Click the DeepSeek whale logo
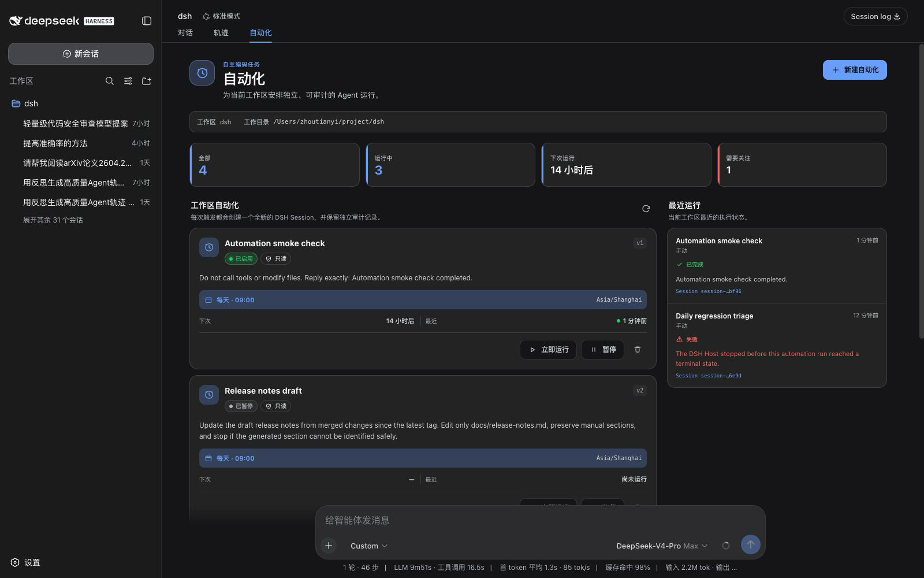924x578 pixels. (16, 21)
